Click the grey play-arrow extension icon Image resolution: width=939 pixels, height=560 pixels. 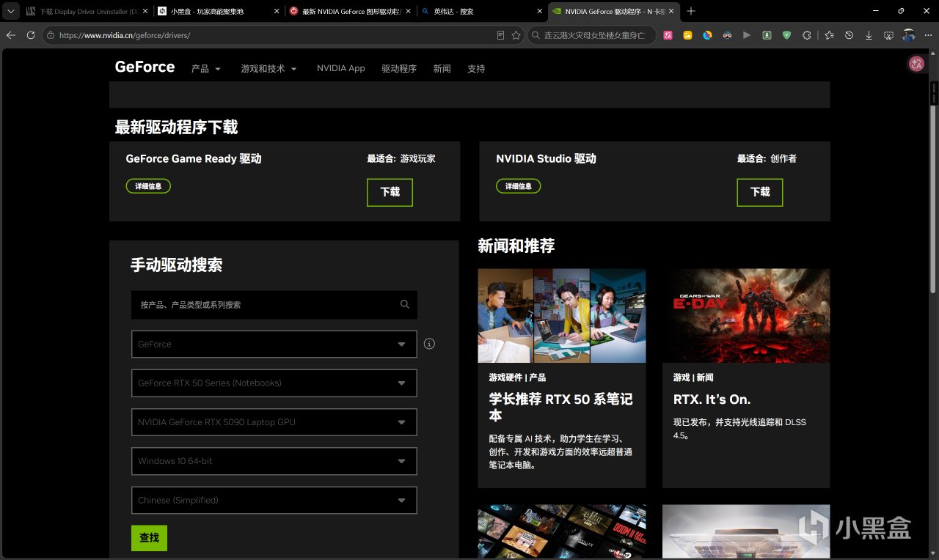[747, 35]
